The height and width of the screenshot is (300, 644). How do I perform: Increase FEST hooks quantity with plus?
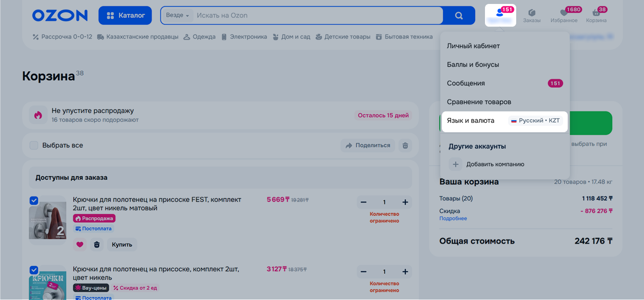tap(405, 202)
